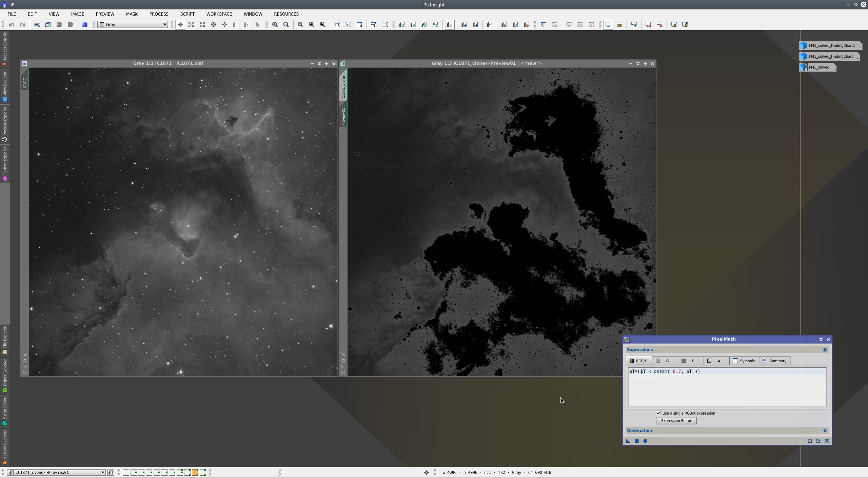868x478 pixels.
Task: Click the Expression Editor button
Action: tap(676, 421)
